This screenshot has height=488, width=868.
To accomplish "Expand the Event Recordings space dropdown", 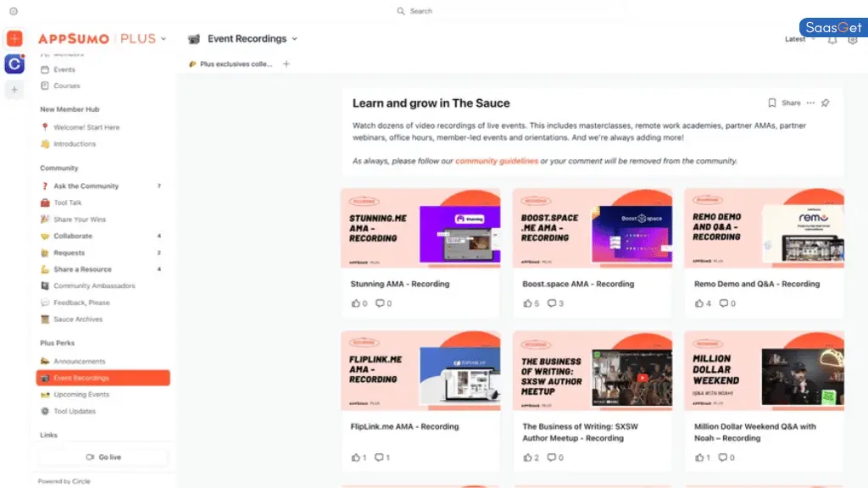I will 294,39.
